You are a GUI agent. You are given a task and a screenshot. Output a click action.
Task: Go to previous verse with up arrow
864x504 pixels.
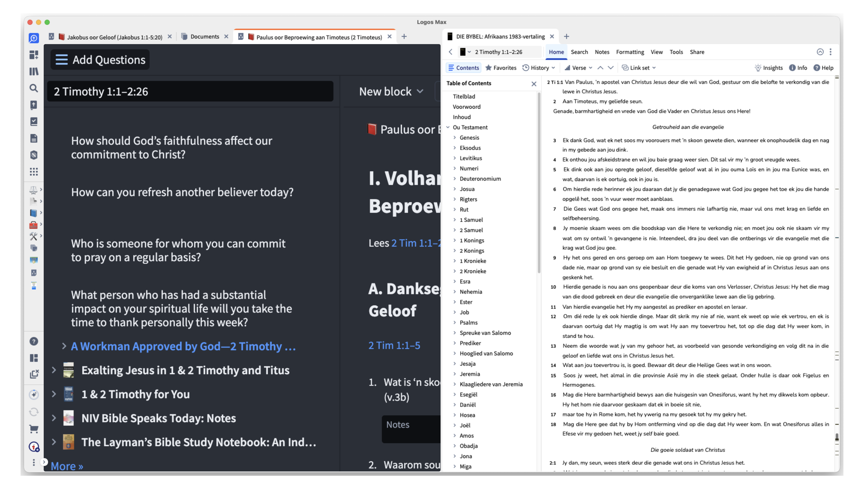coord(600,68)
